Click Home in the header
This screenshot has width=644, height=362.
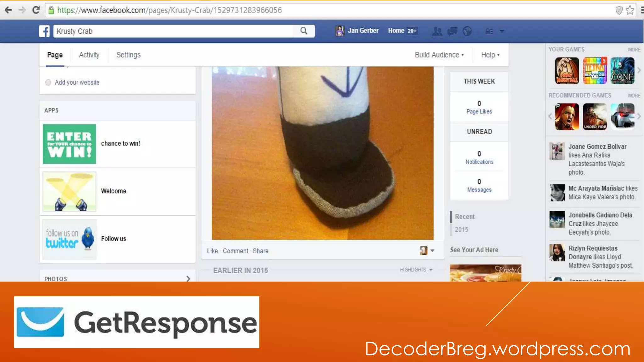[x=396, y=30]
